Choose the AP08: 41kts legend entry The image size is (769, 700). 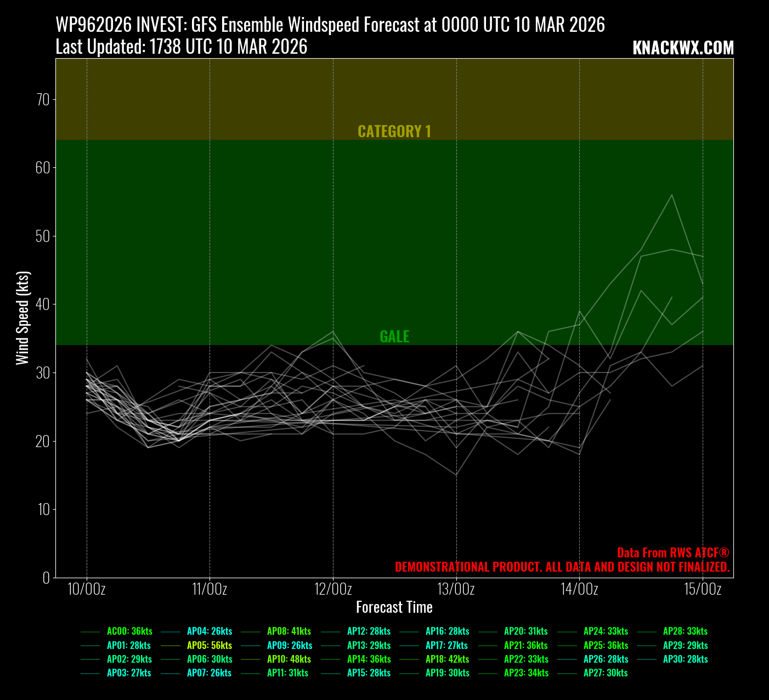tap(289, 631)
